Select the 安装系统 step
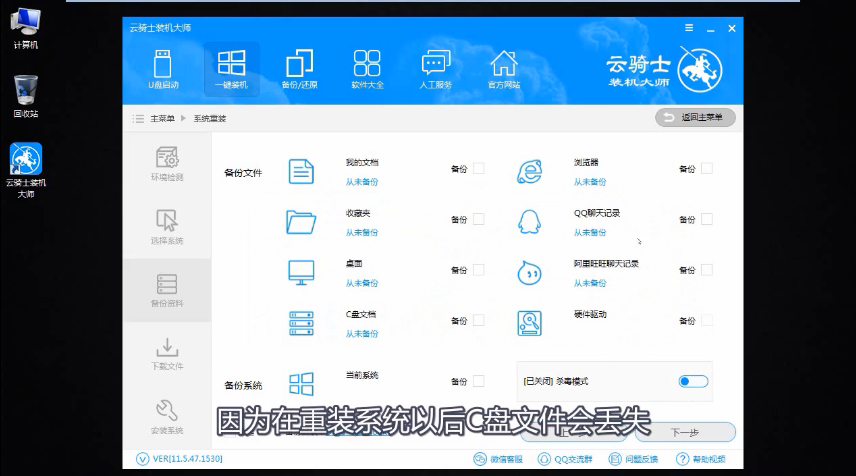 pos(167,417)
